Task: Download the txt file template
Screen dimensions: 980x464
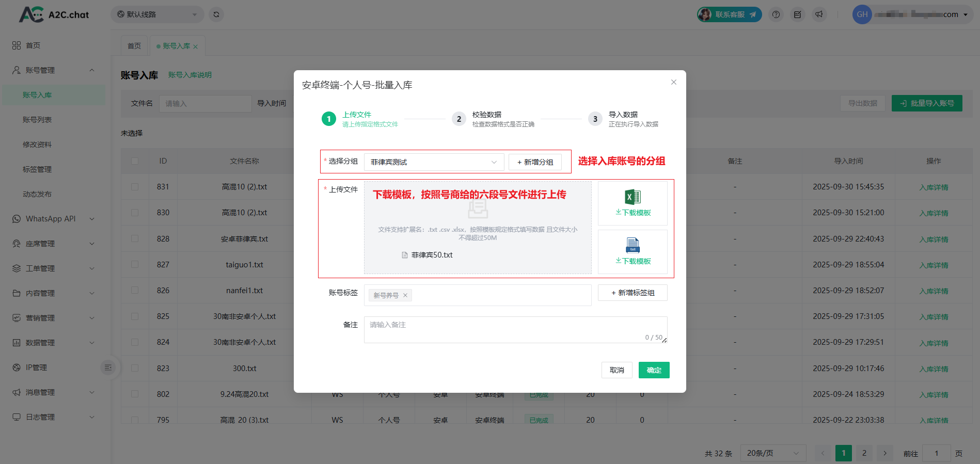Action: pyautogui.click(x=633, y=252)
